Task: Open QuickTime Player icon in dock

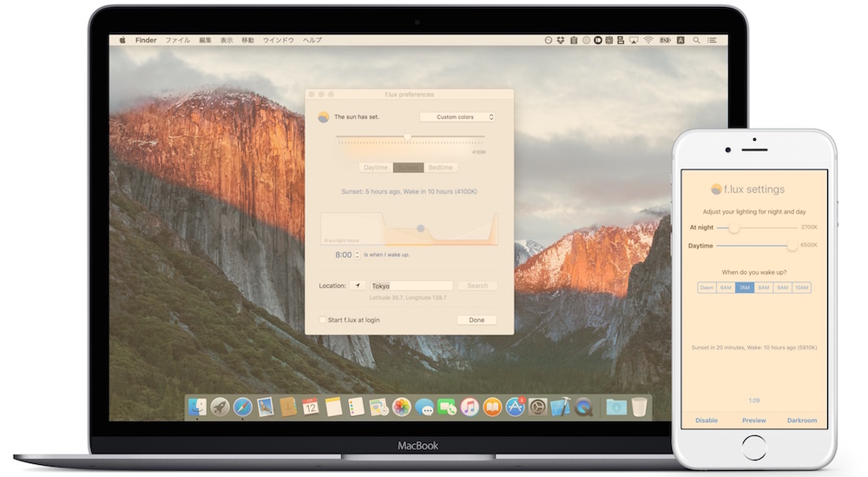Action: (583, 407)
